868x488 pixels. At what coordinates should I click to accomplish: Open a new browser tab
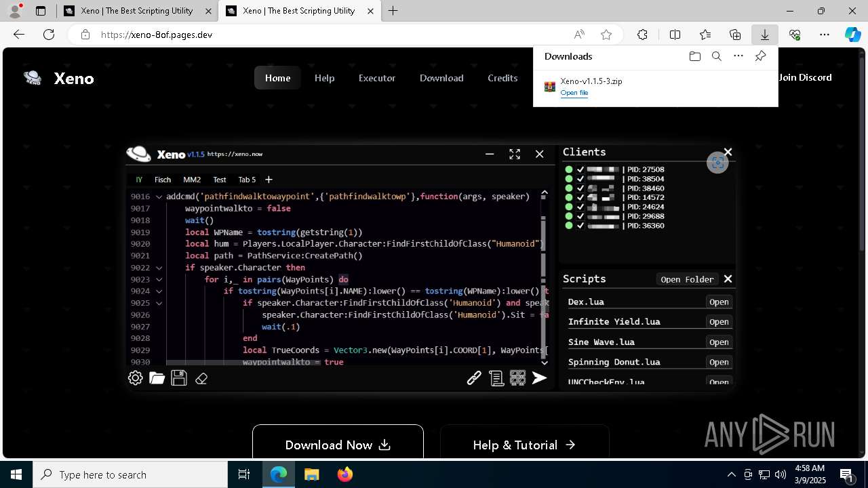[x=393, y=11]
